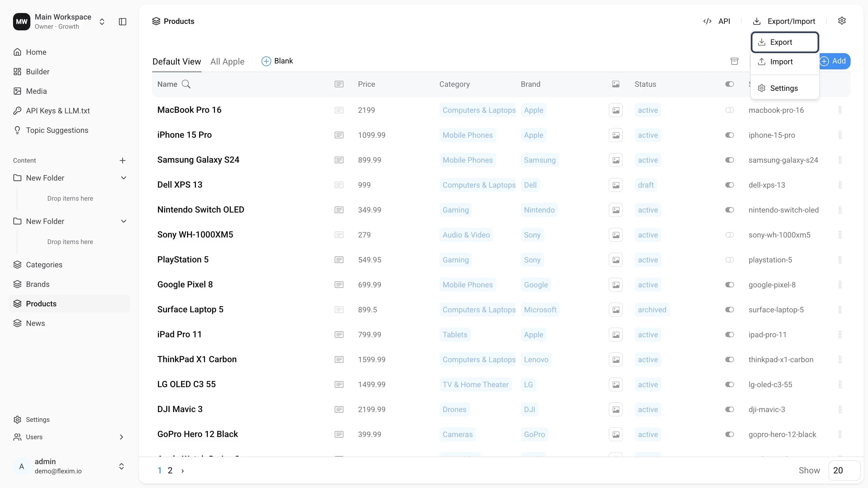Image resolution: width=868 pixels, height=488 pixels.
Task: Open the Builder page in sidebar
Action: 69,72
